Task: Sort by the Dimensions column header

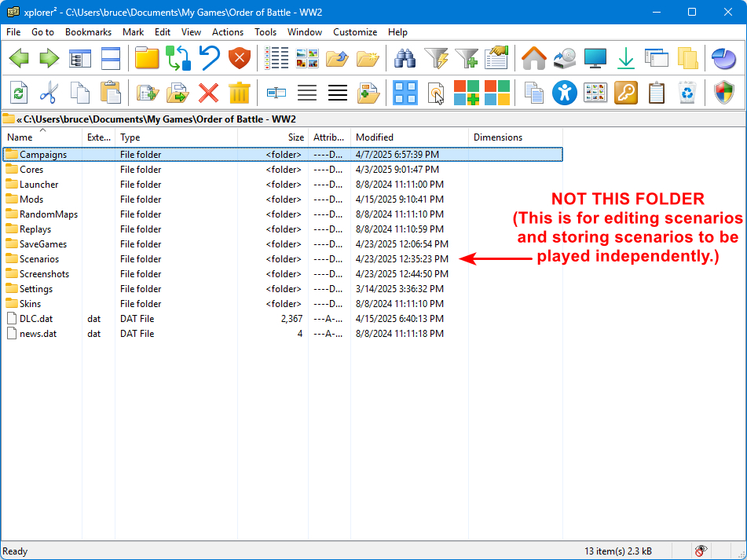Action: coord(515,137)
